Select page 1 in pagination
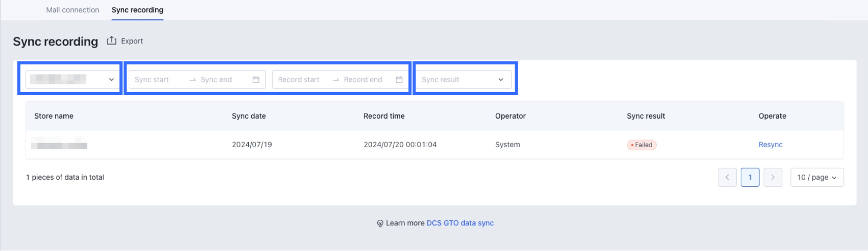Viewport: 868px width, 251px height. tap(750, 177)
